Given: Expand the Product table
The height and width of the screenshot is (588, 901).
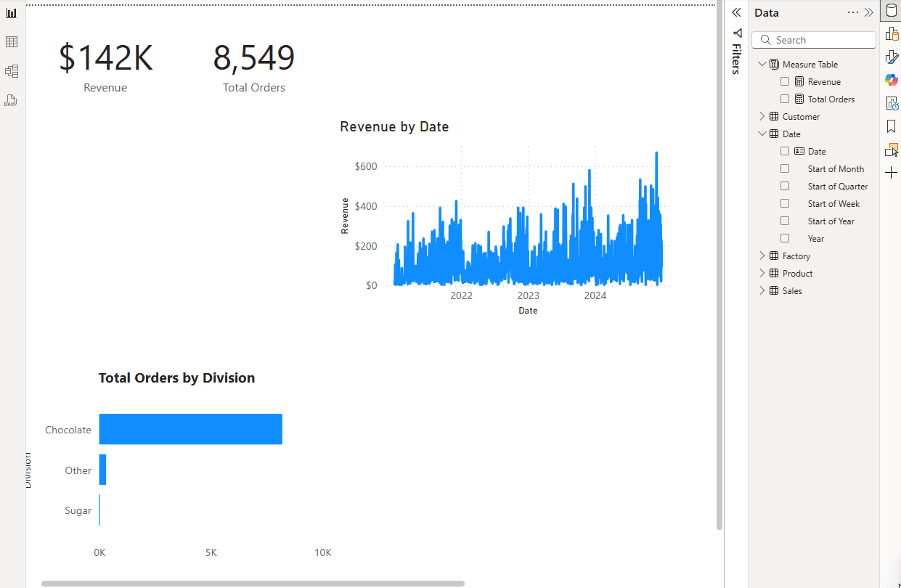Looking at the screenshot, I should pyautogui.click(x=762, y=274).
